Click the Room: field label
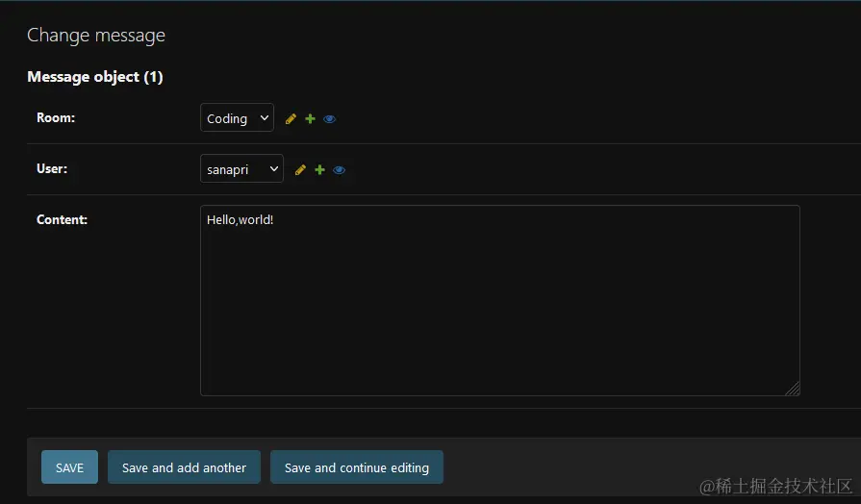The width and height of the screenshot is (861, 504). 56,117
